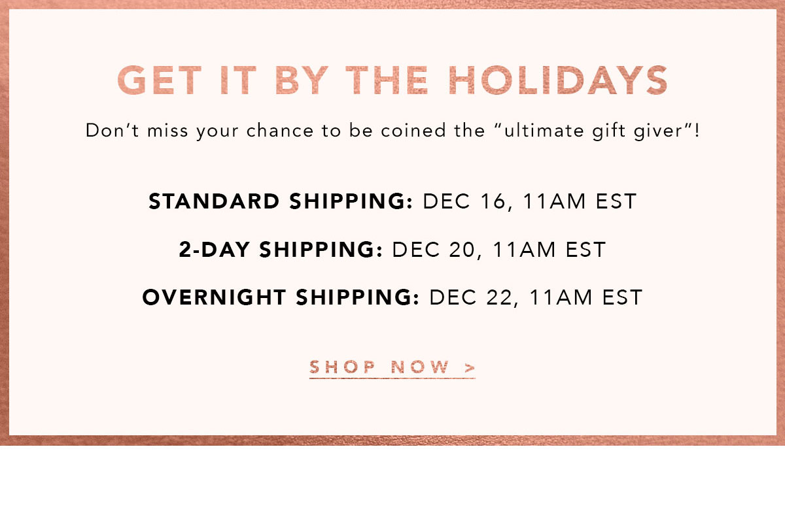Click the DEC 20, 11AM EST deadline
This screenshot has width=785, height=532.
[500, 250]
